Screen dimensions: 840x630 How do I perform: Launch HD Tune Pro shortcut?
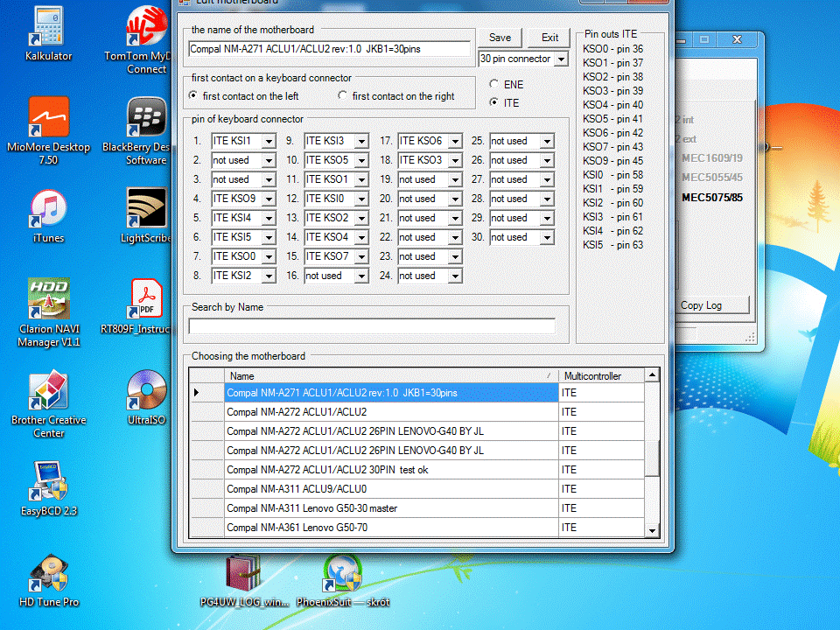48,579
